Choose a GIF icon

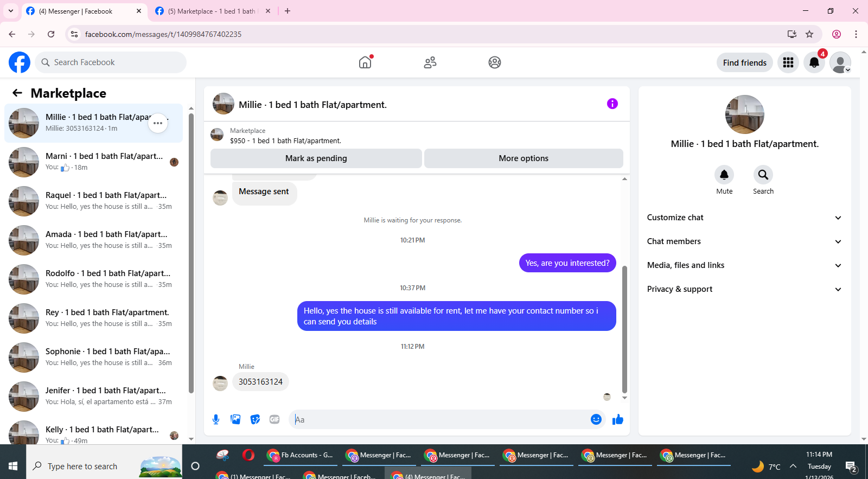(275, 419)
